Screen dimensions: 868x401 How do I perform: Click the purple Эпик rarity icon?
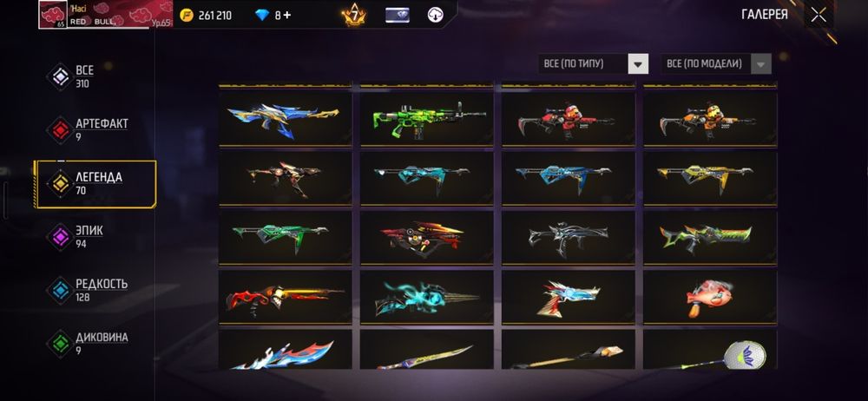click(x=60, y=237)
